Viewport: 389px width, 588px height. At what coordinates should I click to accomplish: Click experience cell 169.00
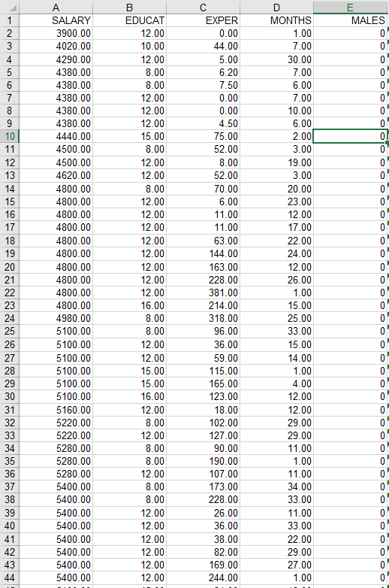(203, 565)
